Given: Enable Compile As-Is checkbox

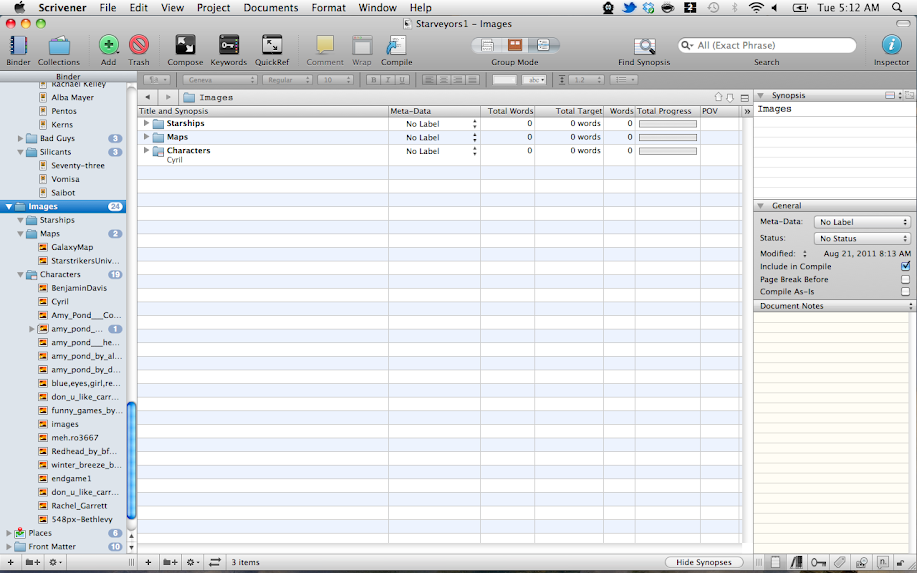Looking at the screenshot, I should click(905, 291).
